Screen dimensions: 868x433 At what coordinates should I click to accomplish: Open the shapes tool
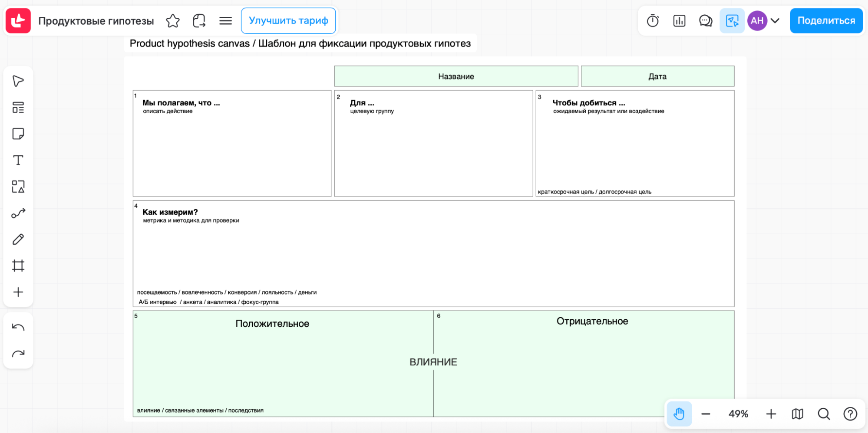18,187
